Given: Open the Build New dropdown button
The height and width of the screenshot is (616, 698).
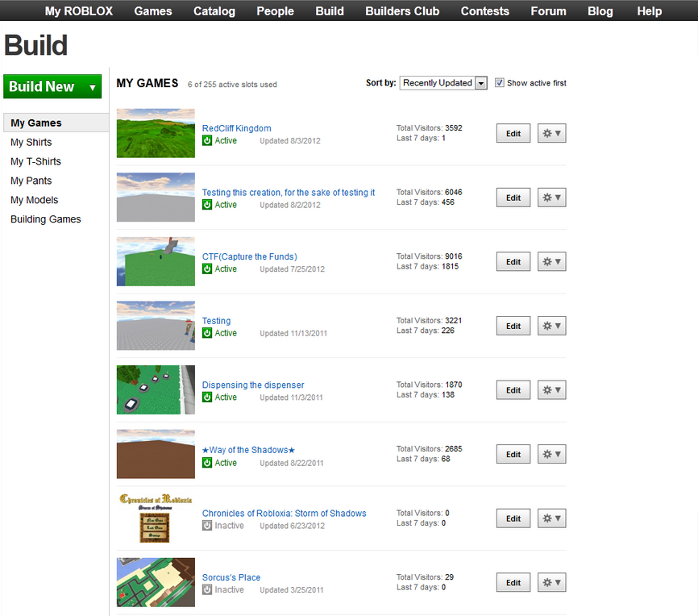Looking at the screenshot, I should pos(52,86).
